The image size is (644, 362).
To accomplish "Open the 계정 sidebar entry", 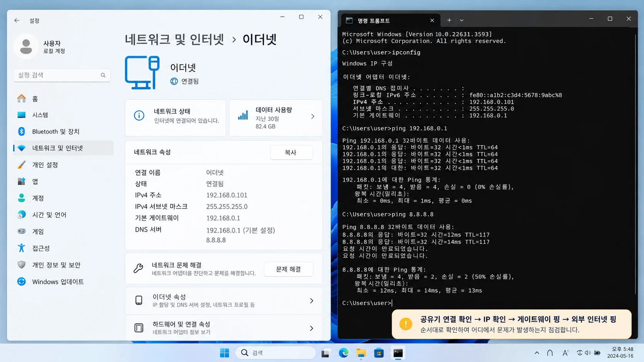I will pyautogui.click(x=64, y=198).
